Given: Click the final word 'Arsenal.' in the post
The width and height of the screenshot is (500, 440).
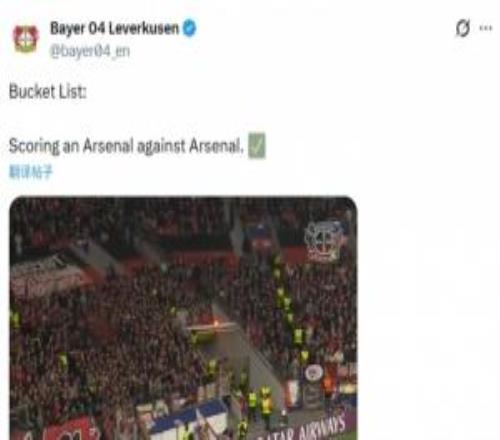Looking at the screenshot, I should coord(216,146).
